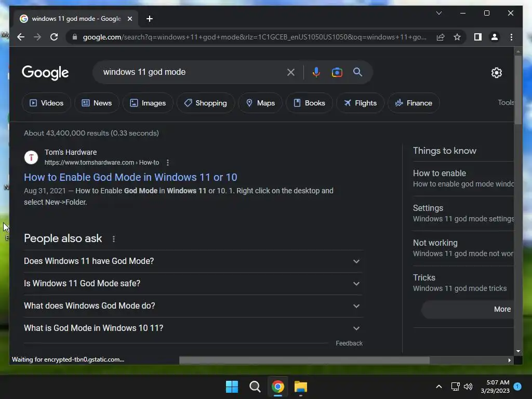Click More under Things to know
The width and height of the screenshot is (532, 399).
click(468, 310)
